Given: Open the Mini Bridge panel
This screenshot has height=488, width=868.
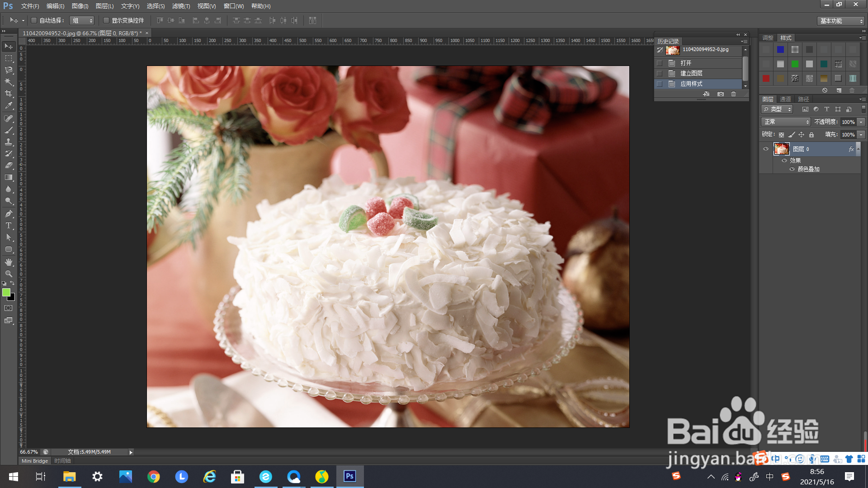Looking at the screenshot, I should (35, 461).
